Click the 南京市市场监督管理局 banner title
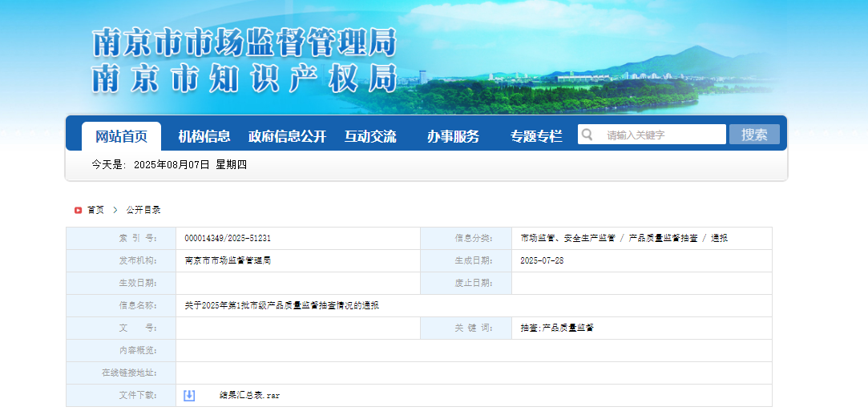Screen dimensions: 868x415 pos(244,42)
